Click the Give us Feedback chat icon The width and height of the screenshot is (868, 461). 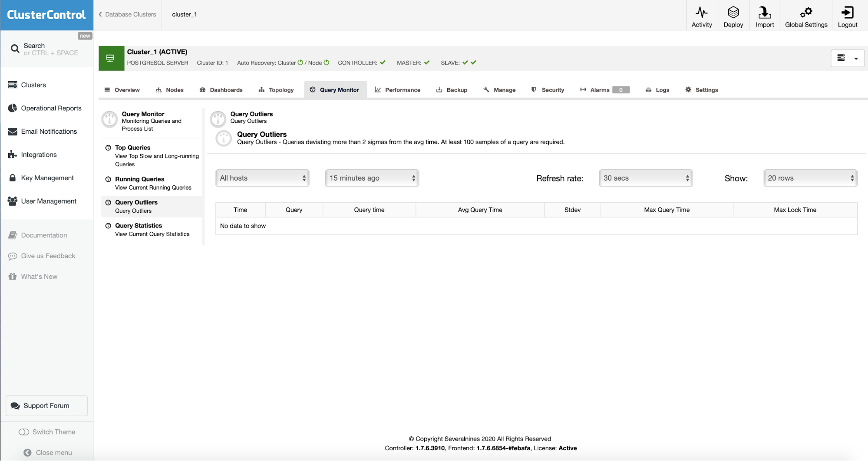tap(13, 256)
